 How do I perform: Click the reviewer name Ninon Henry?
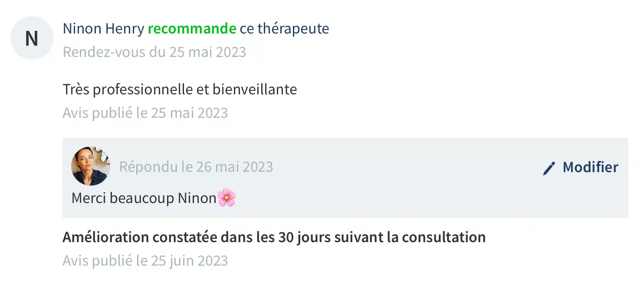[103, 29]
